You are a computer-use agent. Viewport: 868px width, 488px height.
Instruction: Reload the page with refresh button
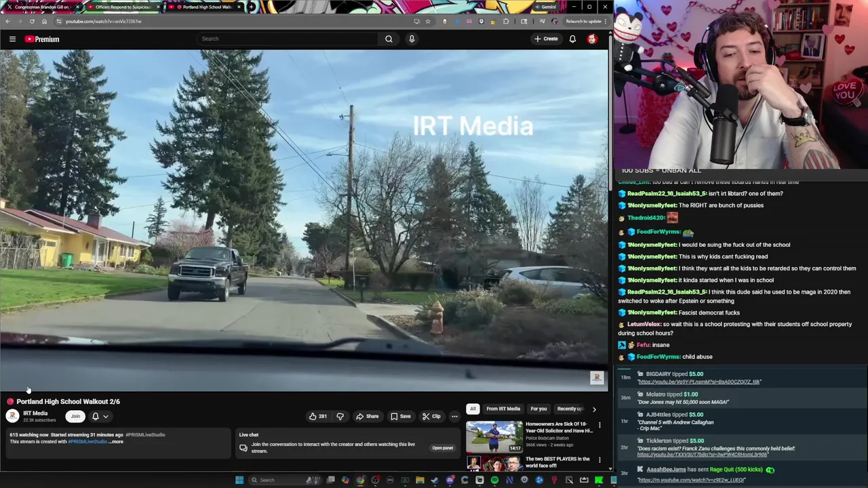click(32, 21)
